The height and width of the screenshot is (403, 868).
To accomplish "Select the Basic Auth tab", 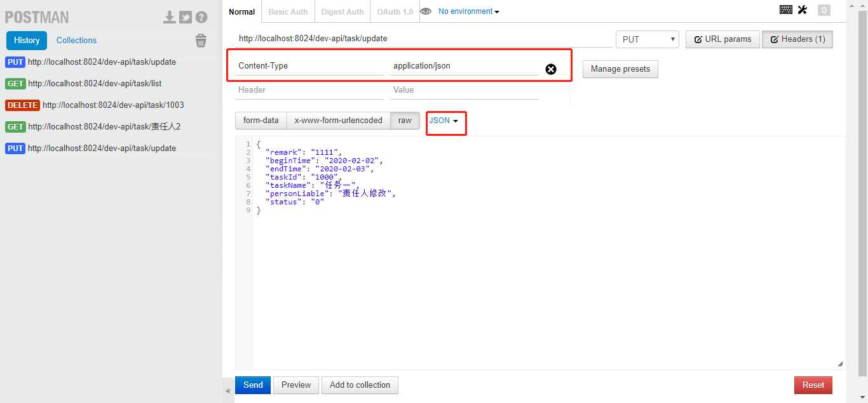I will (287, 11).
